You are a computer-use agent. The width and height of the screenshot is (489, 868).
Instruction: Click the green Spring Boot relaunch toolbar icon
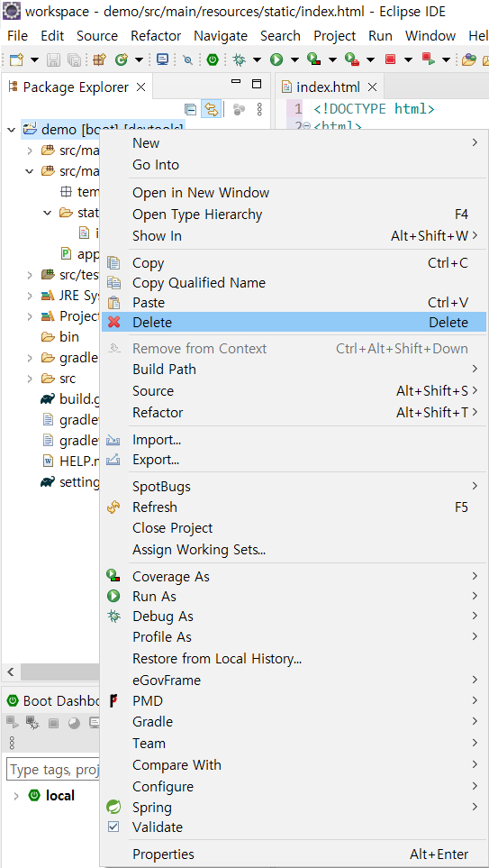click(213, 59)
